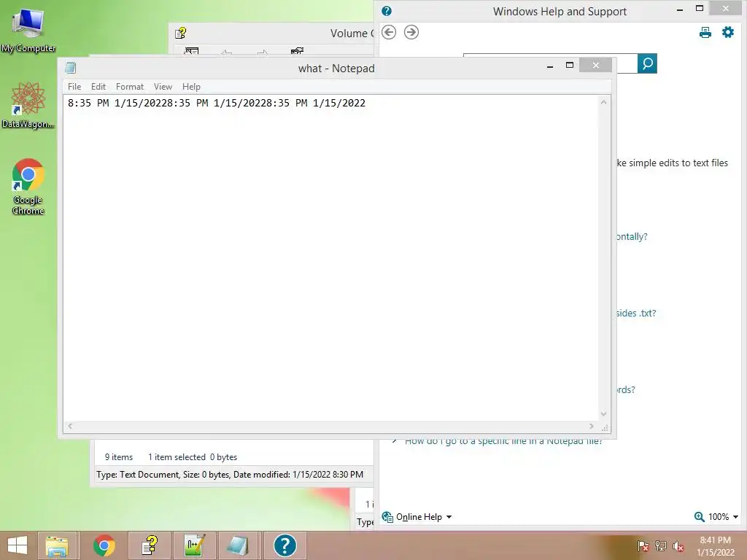The width and height of the screenshot is (747, 560).
Task: Click first toolbar icon in Volume window
Action: tap(192, 52)
